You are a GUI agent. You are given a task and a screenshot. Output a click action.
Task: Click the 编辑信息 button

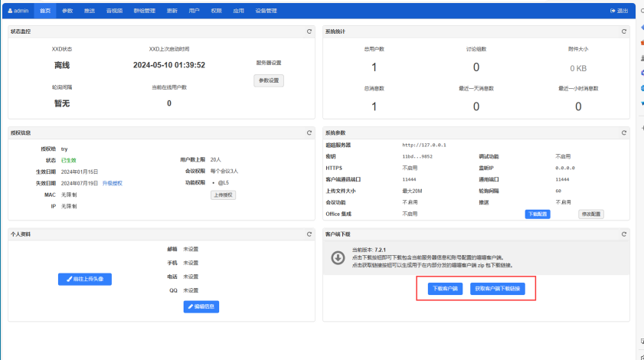coord(201,306)
